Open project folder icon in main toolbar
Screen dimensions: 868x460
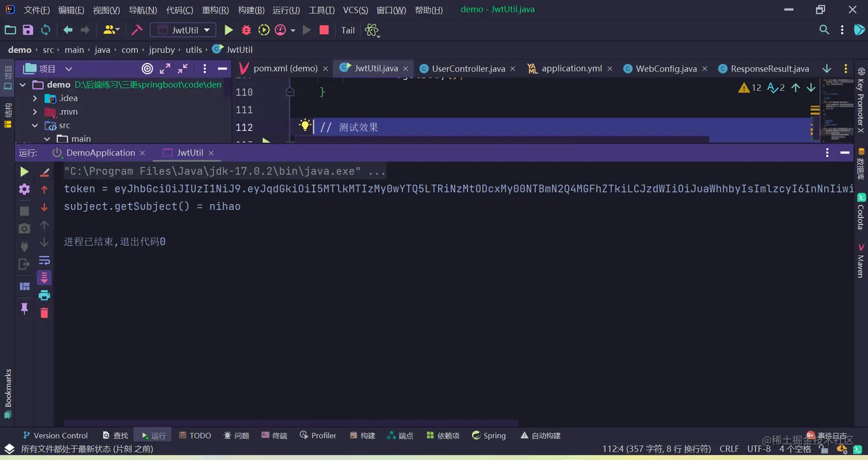(x=10, y=30)
